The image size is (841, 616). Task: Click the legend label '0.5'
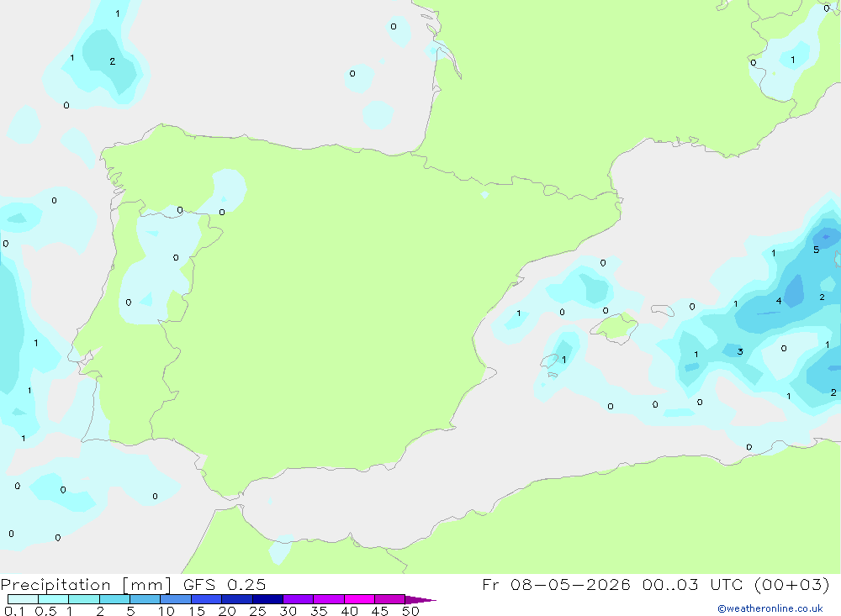(45, 611)
